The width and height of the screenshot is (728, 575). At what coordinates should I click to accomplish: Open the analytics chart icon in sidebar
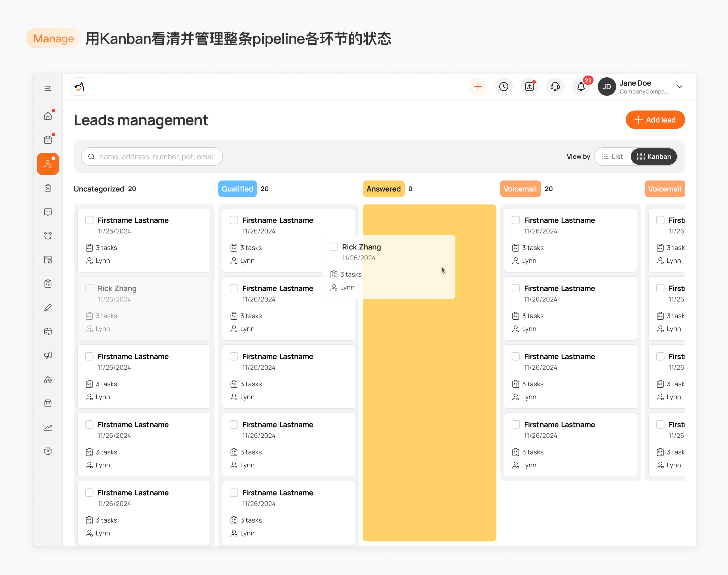coord(48,427)
